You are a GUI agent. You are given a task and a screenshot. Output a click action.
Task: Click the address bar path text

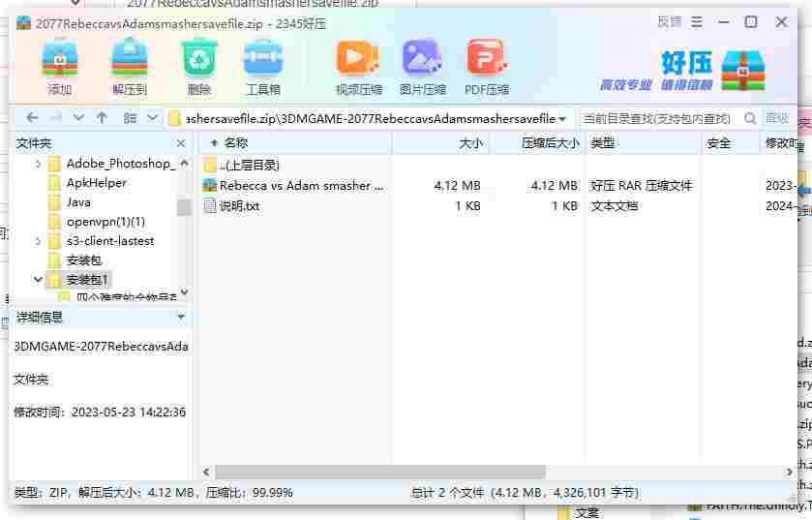click(370, 118)
